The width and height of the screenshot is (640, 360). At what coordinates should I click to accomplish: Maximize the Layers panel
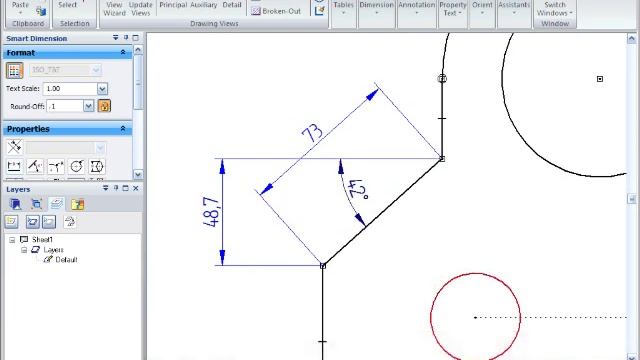pos(126,188)
